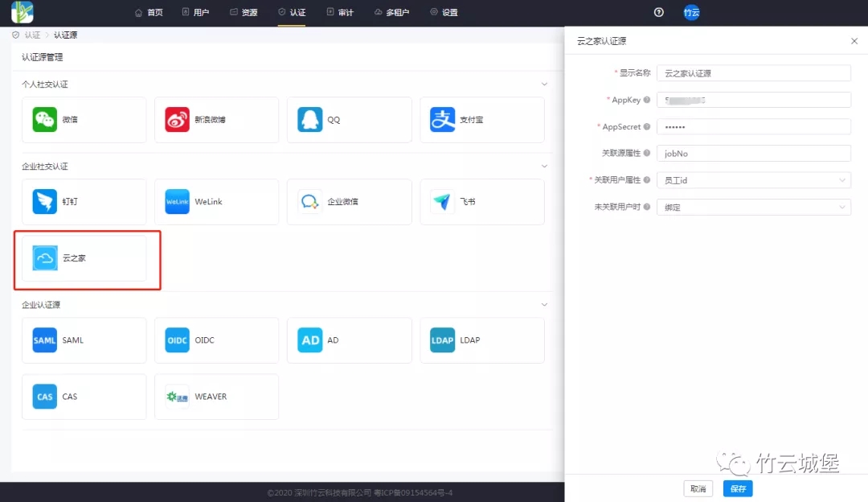Collapse the 个人社交认证 section
The height and width of the screenshot is (502, 868).
(x=544, y=84)
